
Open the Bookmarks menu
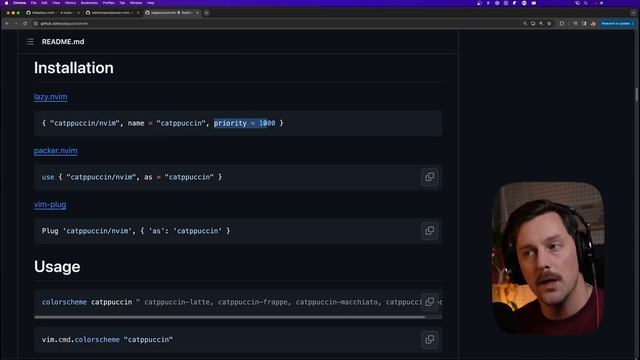pyautogui.click(x=89, y=3)
